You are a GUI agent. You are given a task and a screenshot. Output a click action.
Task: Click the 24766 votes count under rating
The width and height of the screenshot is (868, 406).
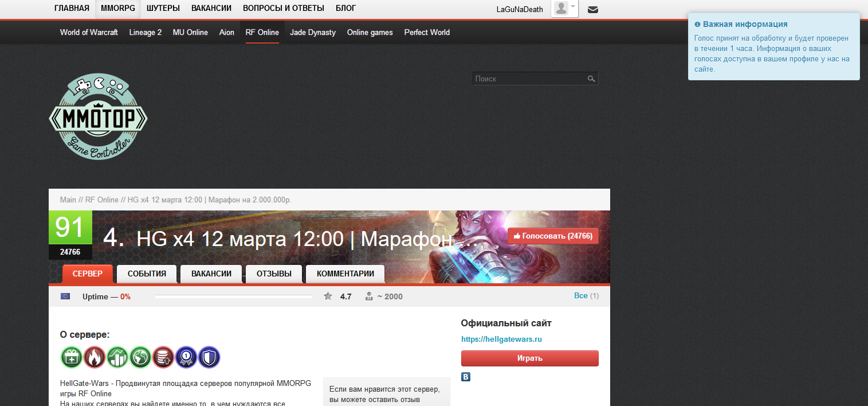tap(70, 252)
